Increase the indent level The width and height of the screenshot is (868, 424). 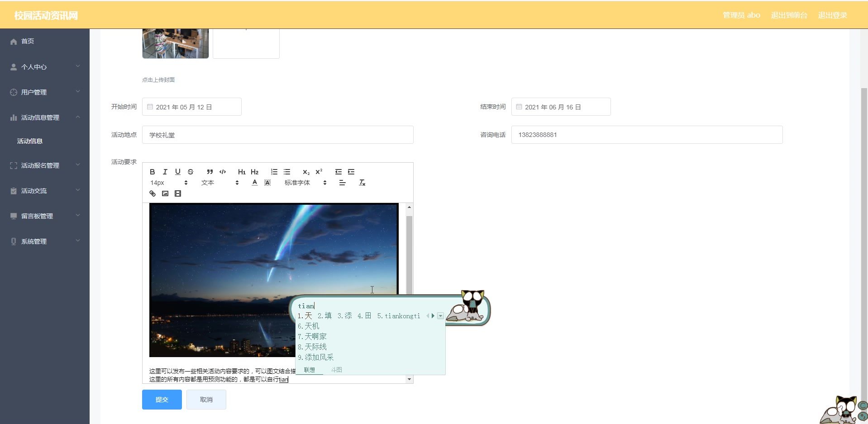[x=351, y=172]
